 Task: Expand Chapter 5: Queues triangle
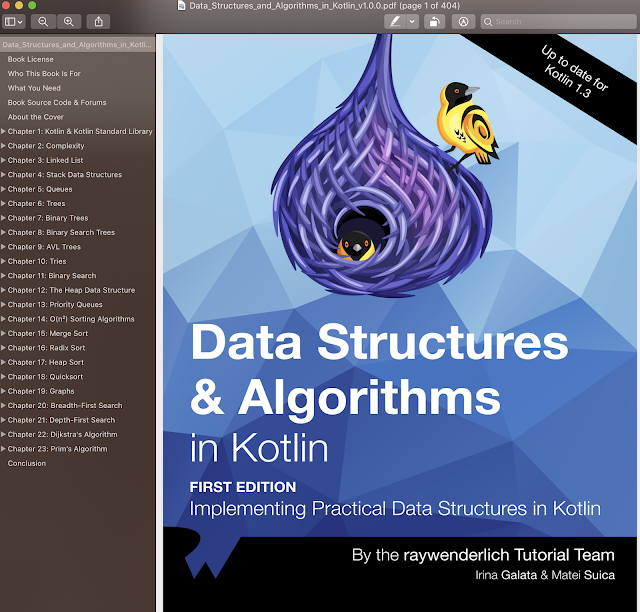point(3,189)
